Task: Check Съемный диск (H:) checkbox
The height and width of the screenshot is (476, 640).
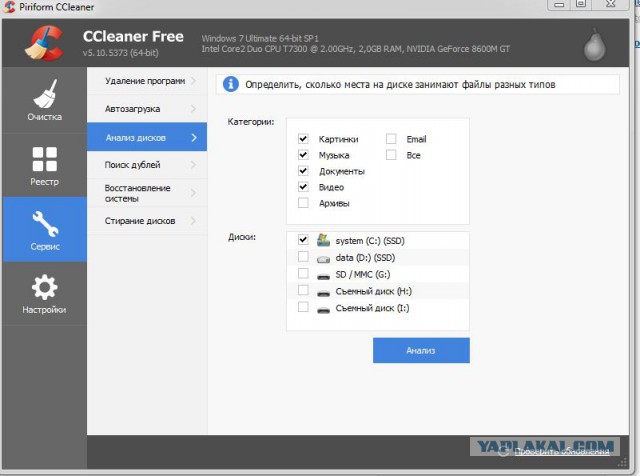Action: [x=303, y=290]
